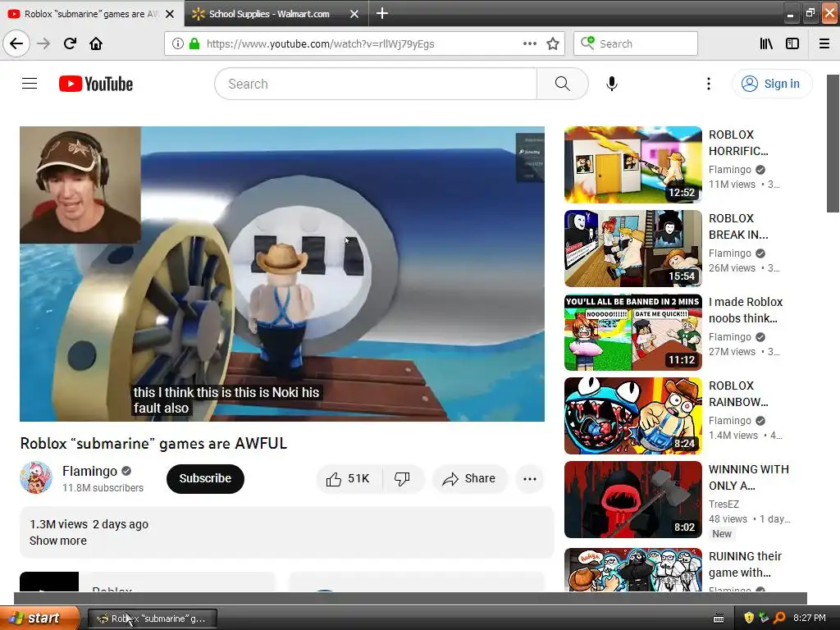This screenshot has height=630, width=840.
Task: Click the YouTube search magnifier button
Action: [x=563, y=84]
